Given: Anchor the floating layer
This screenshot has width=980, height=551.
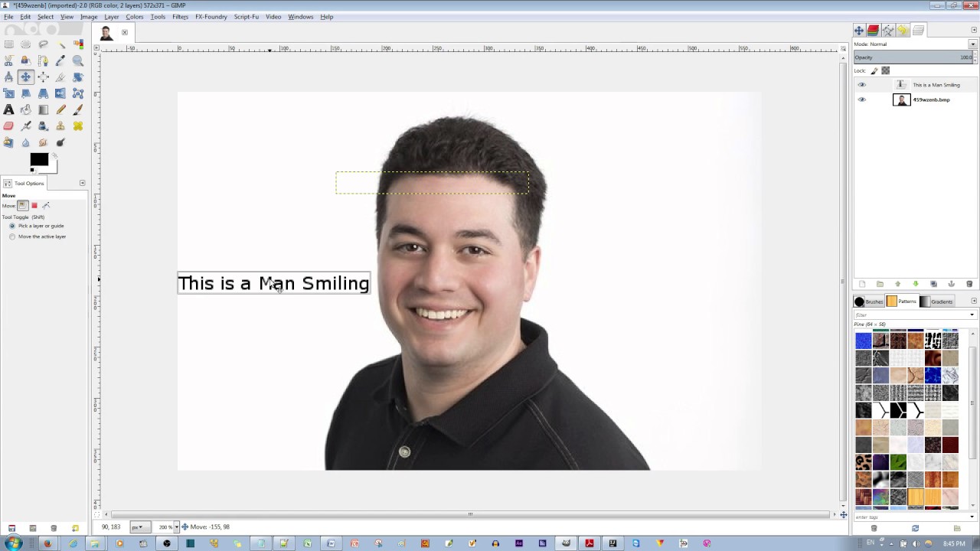Looking at the screenshot, I should (x=952, y=284).
